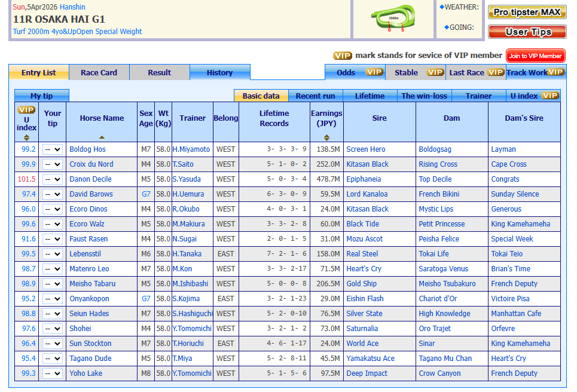This screenshot has width=577, height=392.
Task: Click Join to VIP Member button
Action: 535,56
